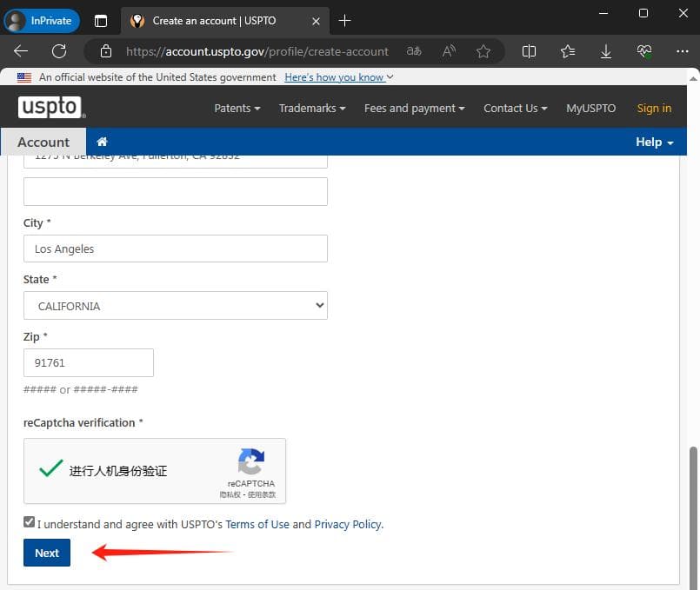Click the reCAPTCHA privacy link

tap(230, 494)
